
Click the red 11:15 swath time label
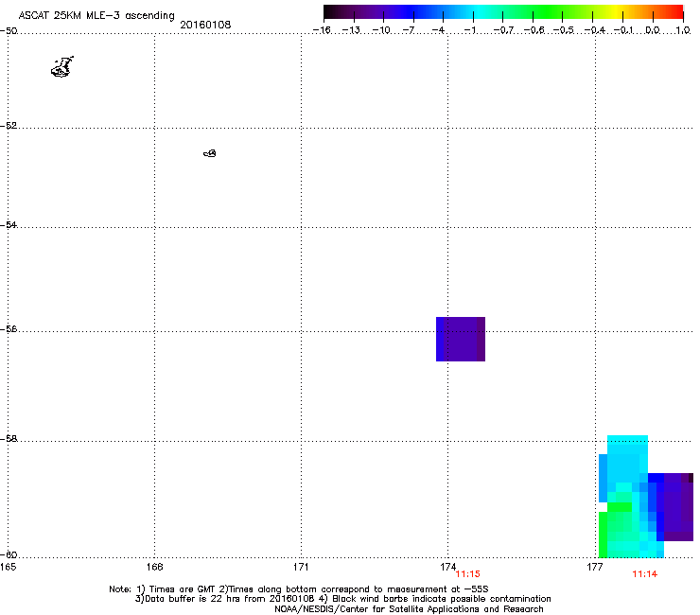(x=467, y=574)
